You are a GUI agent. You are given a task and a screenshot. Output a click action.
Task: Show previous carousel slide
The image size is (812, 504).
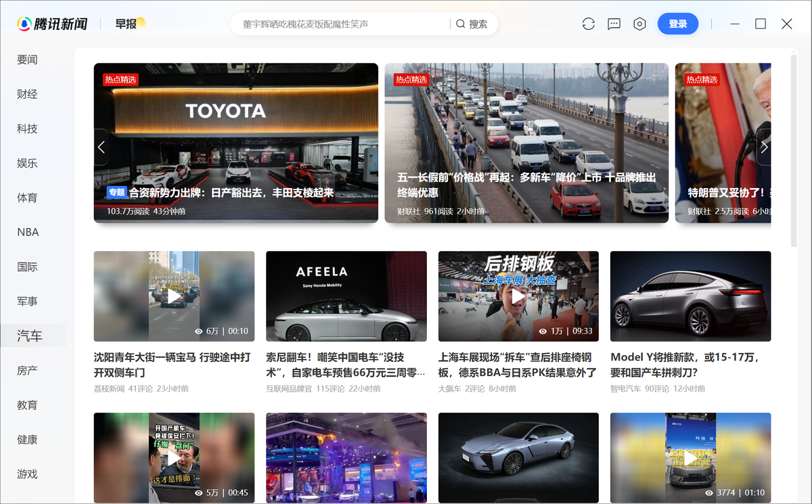pyautogui.click(x=101, y=147)
